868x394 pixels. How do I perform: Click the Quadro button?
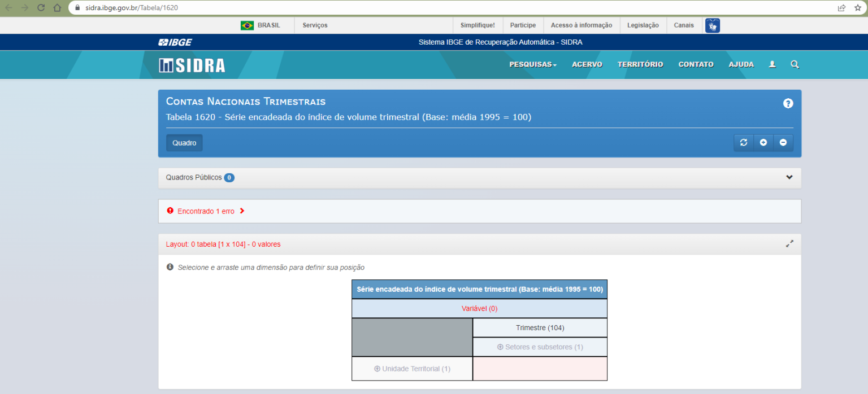point(184,143)
